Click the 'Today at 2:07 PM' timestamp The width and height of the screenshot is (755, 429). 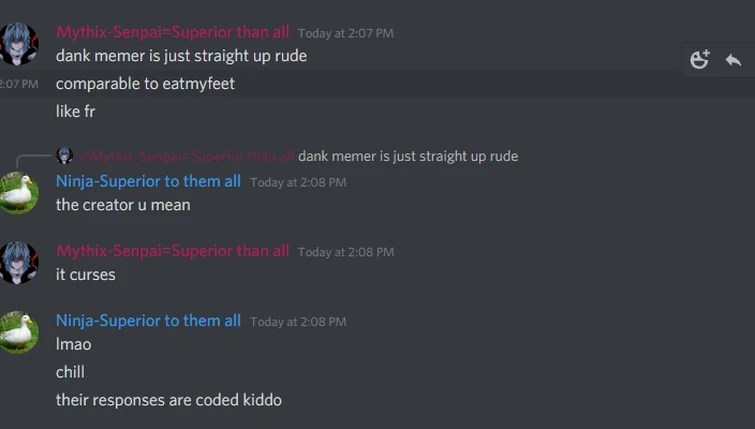(x=346, y=33)
